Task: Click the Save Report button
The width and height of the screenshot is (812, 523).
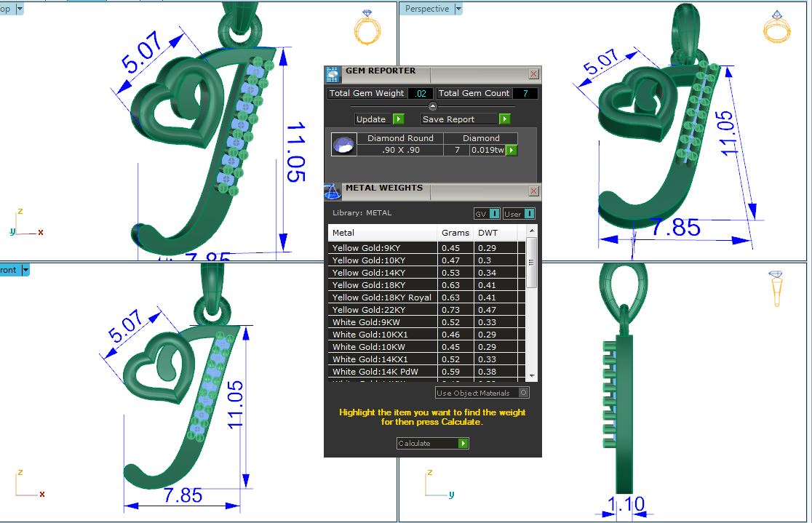Action: point(466,119)
